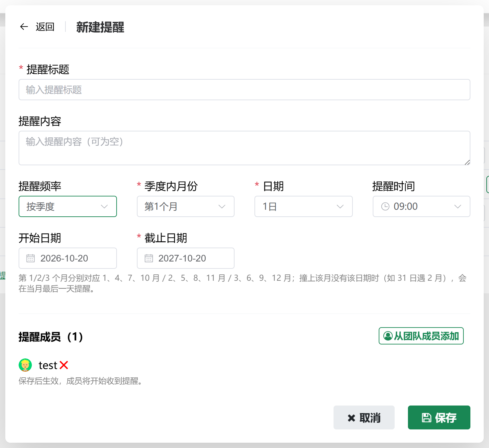Open 截止日期 field 2027-10-20
Image resolution: width=489 pixels, height=448 pixels.
point(186,258)
